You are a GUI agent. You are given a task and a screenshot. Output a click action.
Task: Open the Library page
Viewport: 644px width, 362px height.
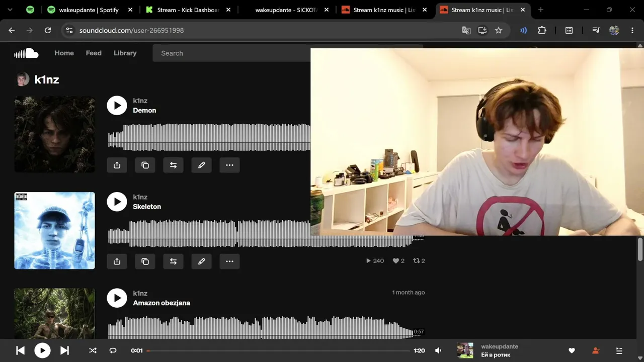[125, 53]
